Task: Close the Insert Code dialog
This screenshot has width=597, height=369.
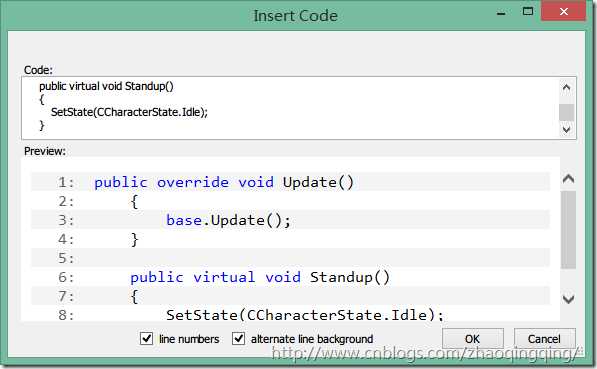Action: (563, 11)
